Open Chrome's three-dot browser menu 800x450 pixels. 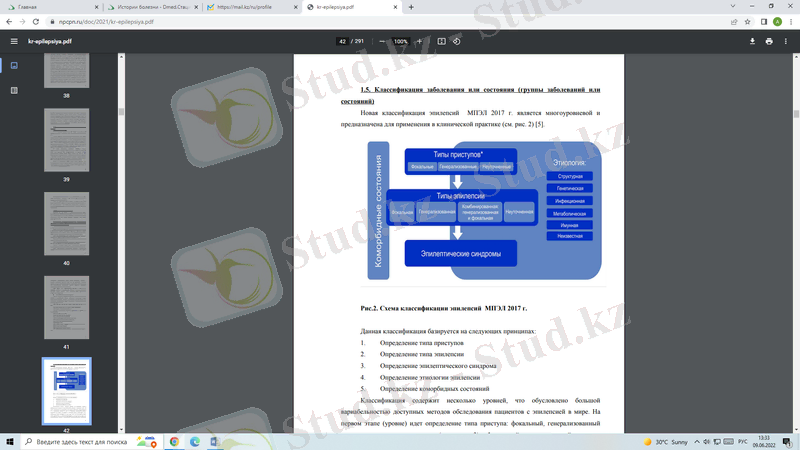[790, 21]
